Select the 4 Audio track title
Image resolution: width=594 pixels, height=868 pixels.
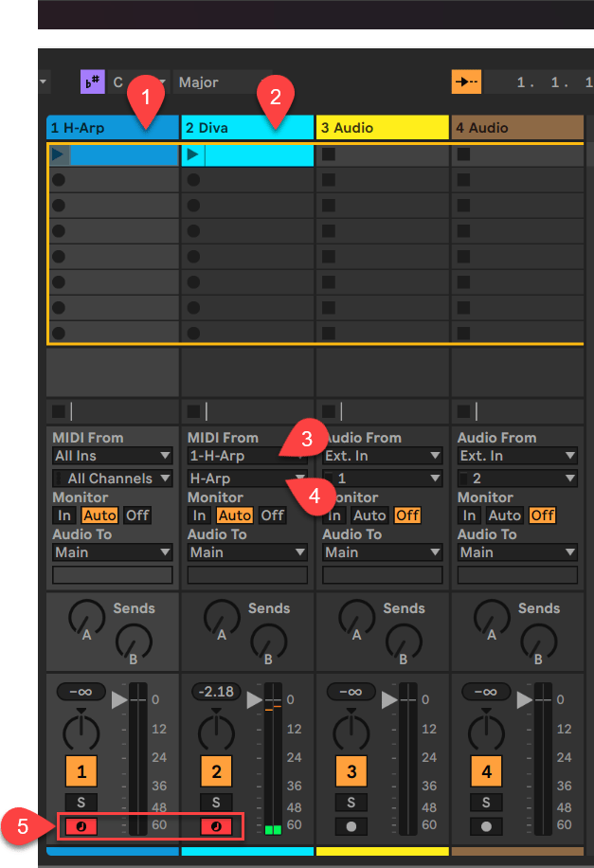[516, 128]
